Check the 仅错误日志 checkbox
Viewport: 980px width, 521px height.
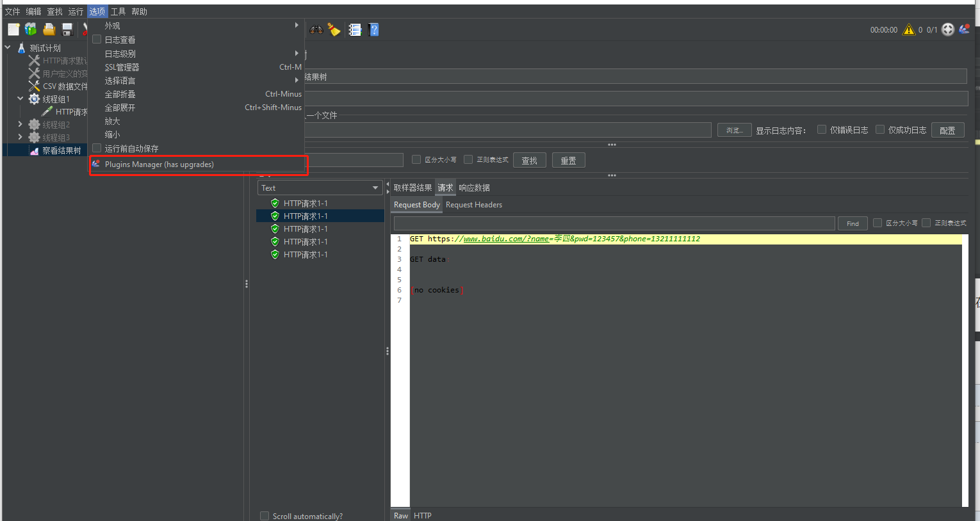822,130
